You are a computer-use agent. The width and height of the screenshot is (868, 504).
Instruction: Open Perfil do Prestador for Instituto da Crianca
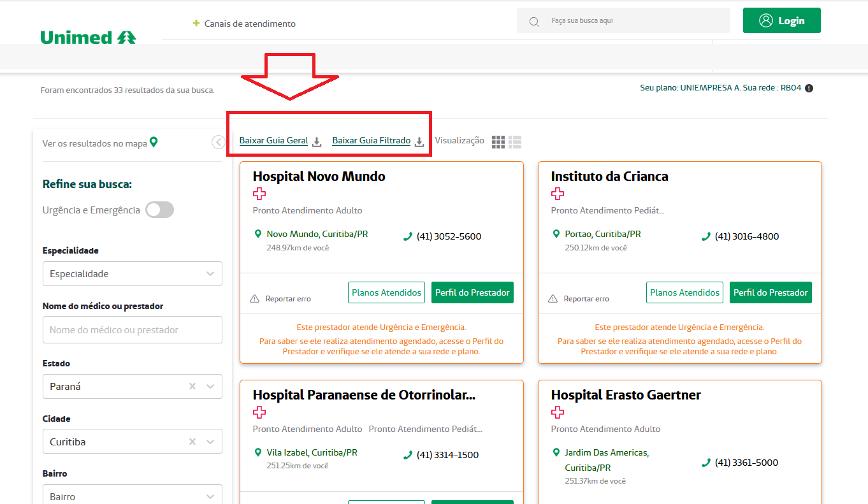(770, 292)
